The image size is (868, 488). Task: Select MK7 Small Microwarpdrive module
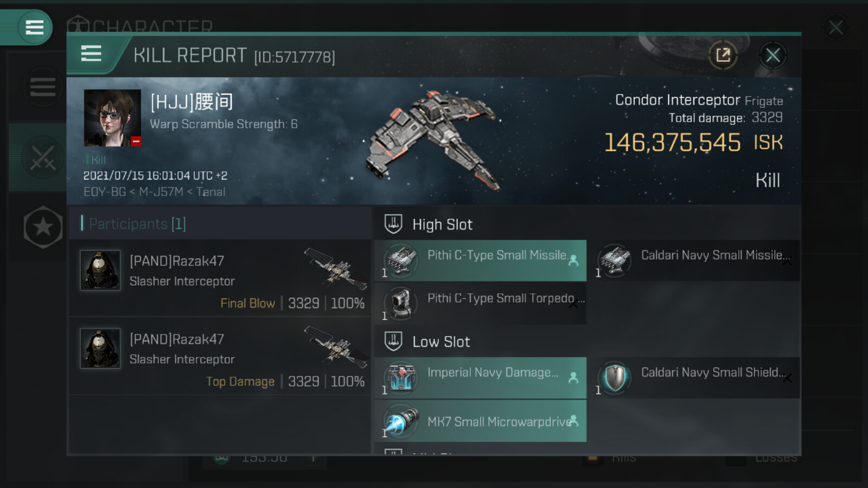481,421
